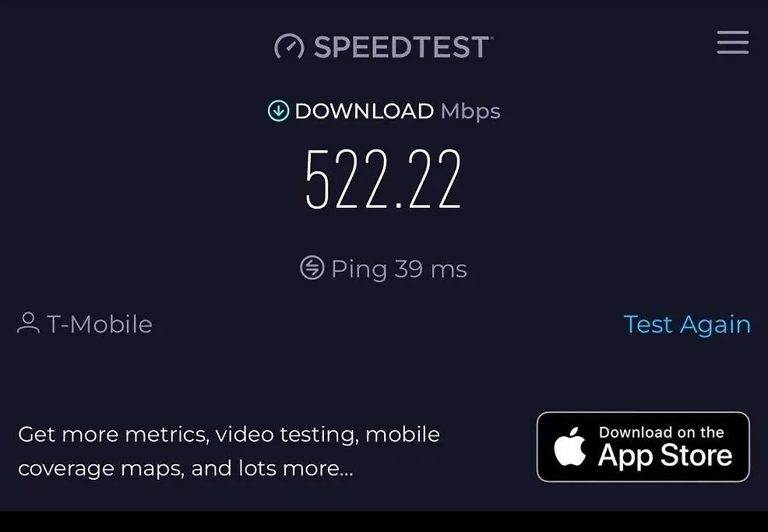Viewport: 768px width, 532px height.
Task: Click the SPEEDTEST wordmark text
Action: click(403, 47)
